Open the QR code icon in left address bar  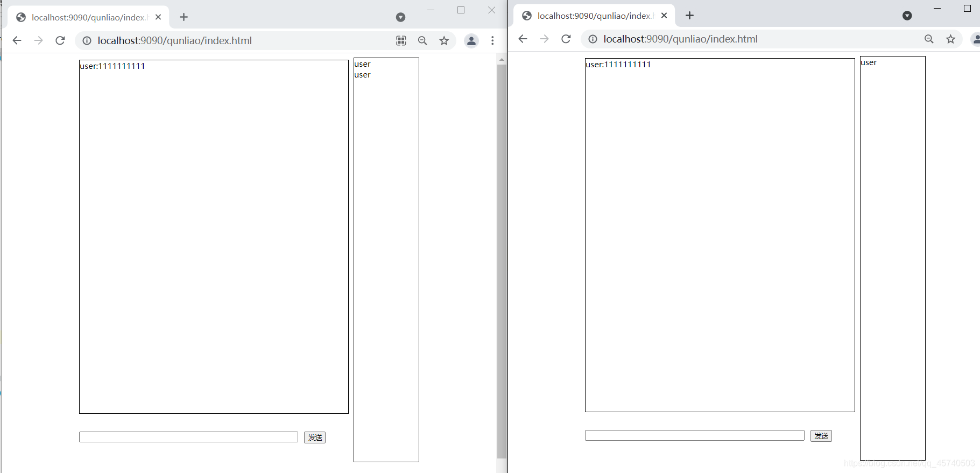click(x=401, y=40)
